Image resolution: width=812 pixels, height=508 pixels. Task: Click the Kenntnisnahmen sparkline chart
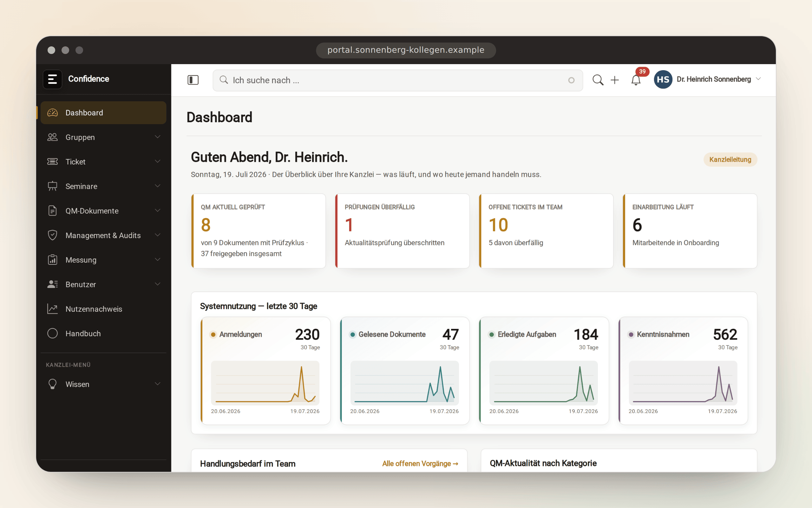click(683, 383)
